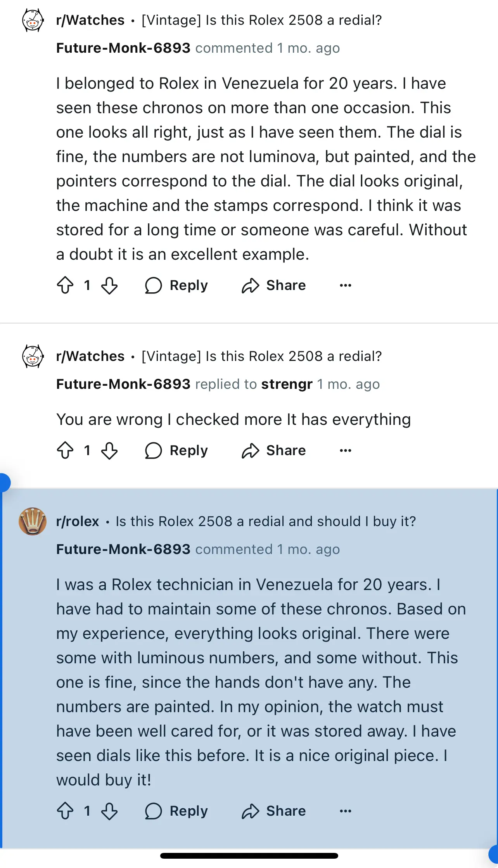The height and width of the screenshot is (868, 498).
Task: Downvote the highlighted r/rolex comment
Action: point(109,811)
